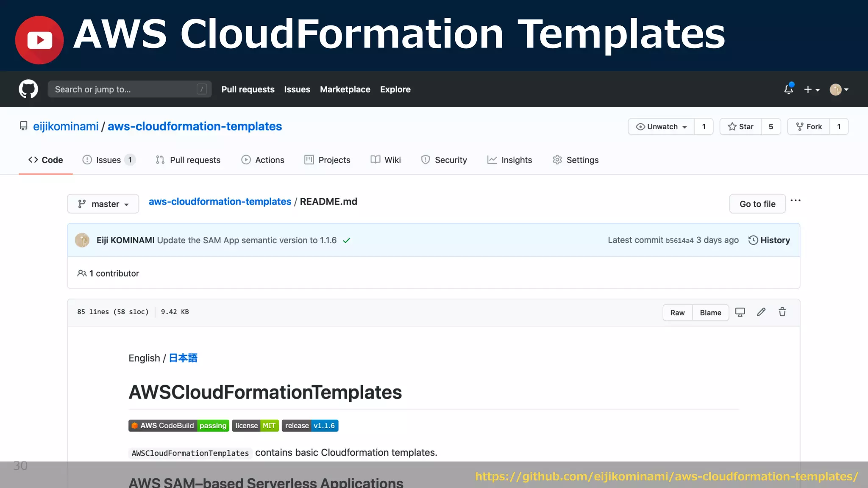Screen dimensions: 868x488
Task: Click the 9.42 KB file size
Action: 175,312
